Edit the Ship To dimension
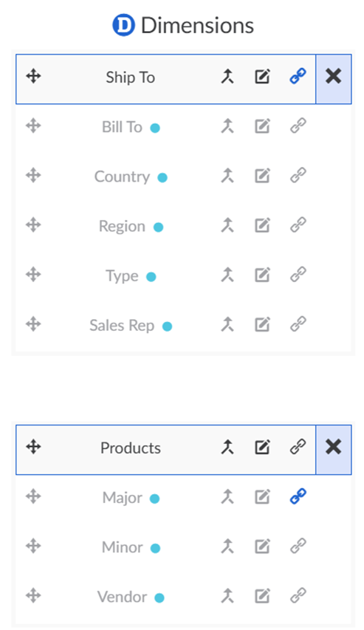 click(x=262, y=76)
